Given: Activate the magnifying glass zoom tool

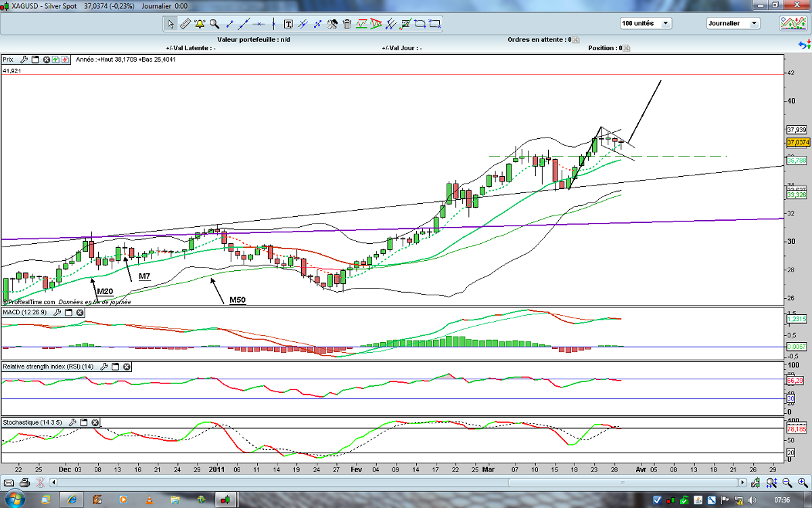Looking at the screenshot, I should [x=215, y=24].
